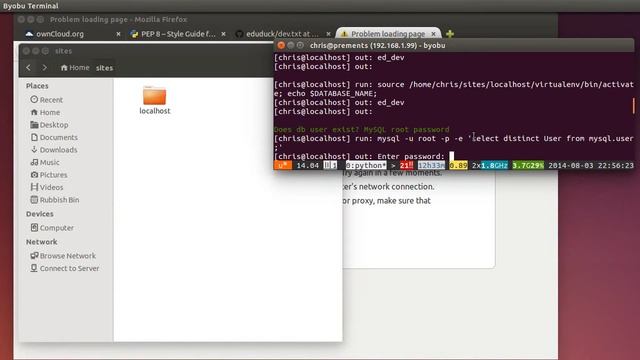This screenshot has width=640, height=360.
Task: Click the sites file manager title bar
Action: 146,51
